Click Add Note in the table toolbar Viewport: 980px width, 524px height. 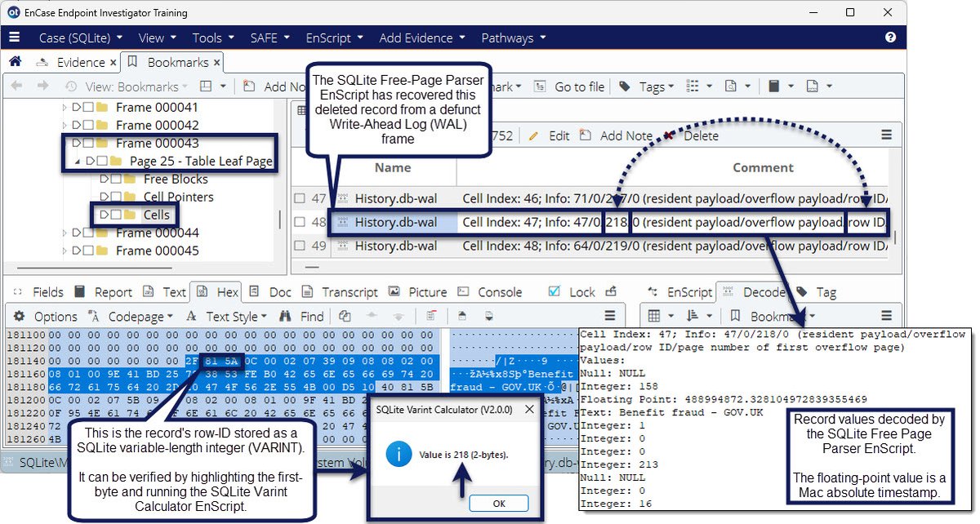click(617, 135)
